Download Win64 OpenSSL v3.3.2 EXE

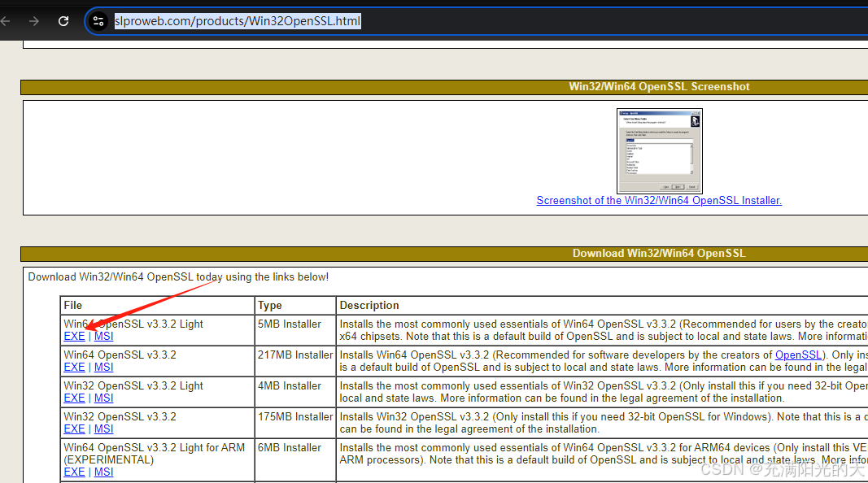(x=74, y=367)
